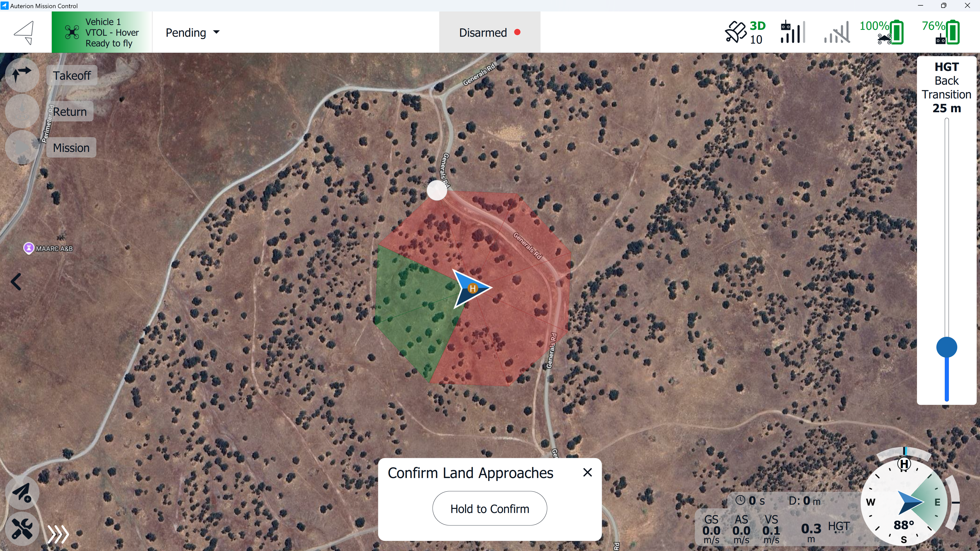
Task: Open the tools wrench settings icon
Action: pyautogui.click(x=22, y=529)
